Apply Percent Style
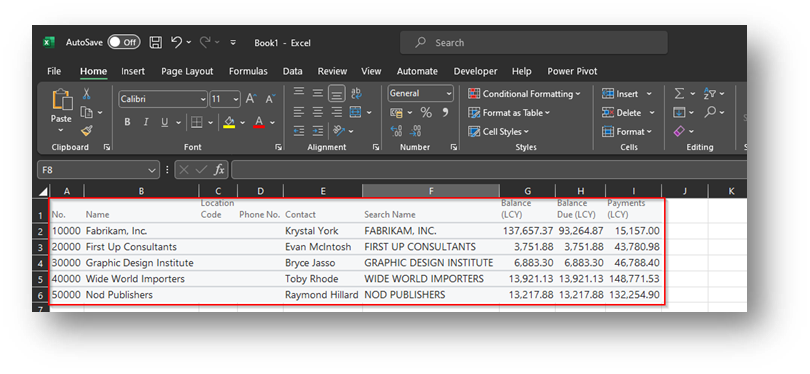This screenshot has height=374, width=810. coord(426,113)
